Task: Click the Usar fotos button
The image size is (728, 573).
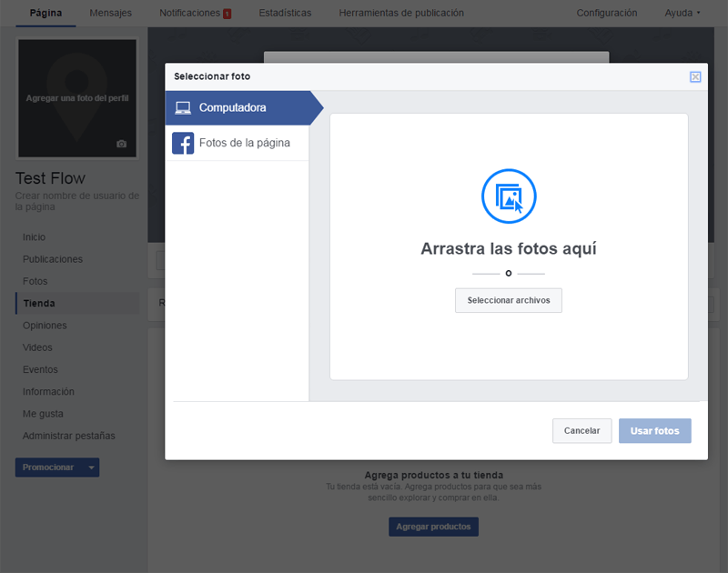Action: tap(654, 430)
